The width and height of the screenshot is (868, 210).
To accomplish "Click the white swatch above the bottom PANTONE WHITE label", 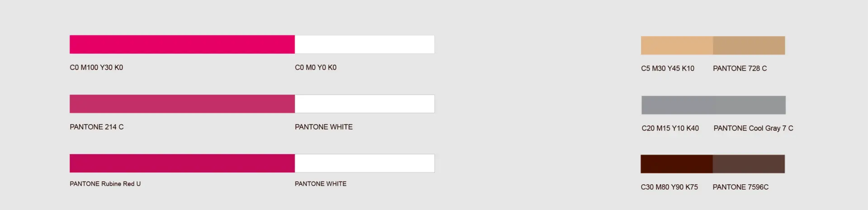I will [x=364, y=163].
